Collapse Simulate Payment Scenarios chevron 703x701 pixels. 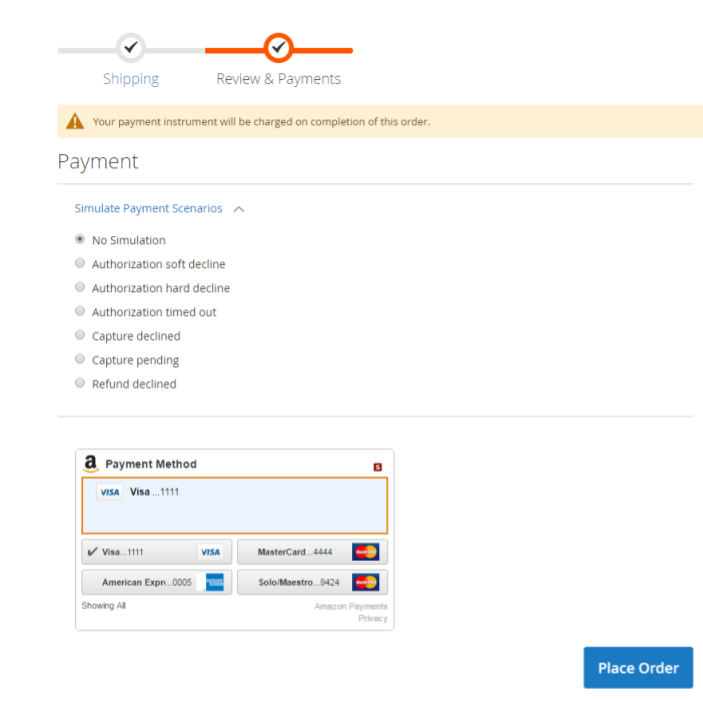(x=239, y=209)
